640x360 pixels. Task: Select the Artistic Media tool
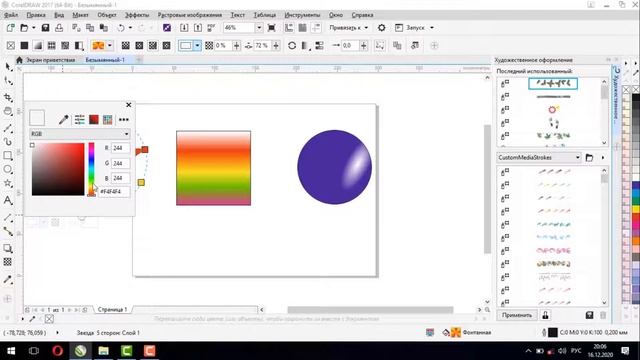(8, 142)
